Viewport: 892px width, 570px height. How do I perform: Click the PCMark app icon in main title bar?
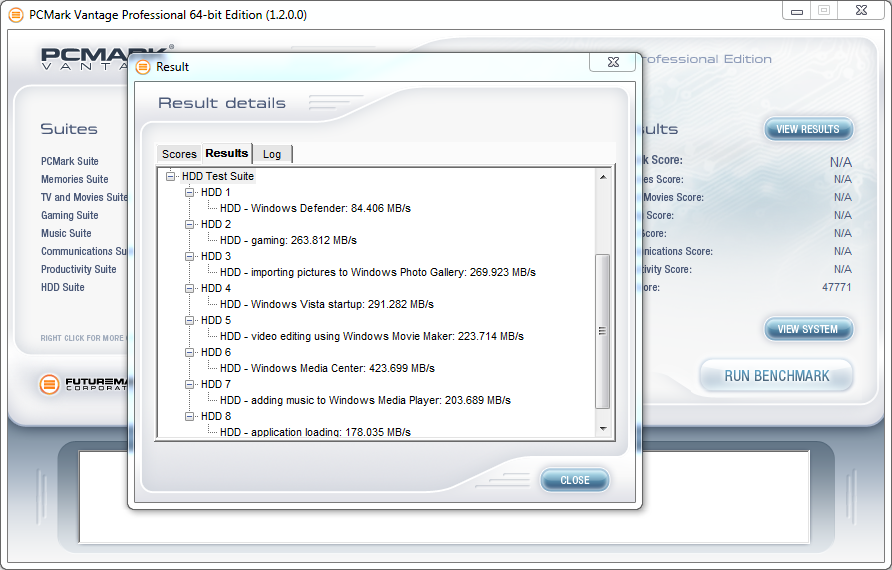point(15,14)
